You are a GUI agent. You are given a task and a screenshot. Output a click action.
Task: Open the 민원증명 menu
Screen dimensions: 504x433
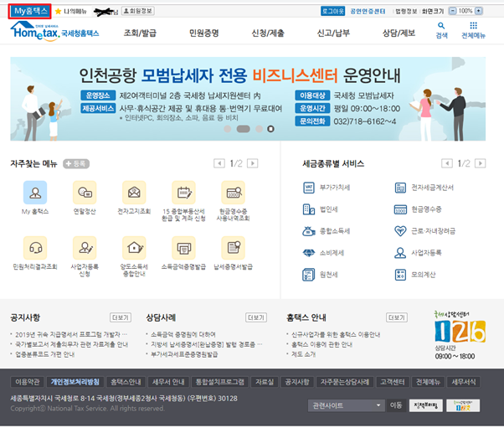point(203,34)
